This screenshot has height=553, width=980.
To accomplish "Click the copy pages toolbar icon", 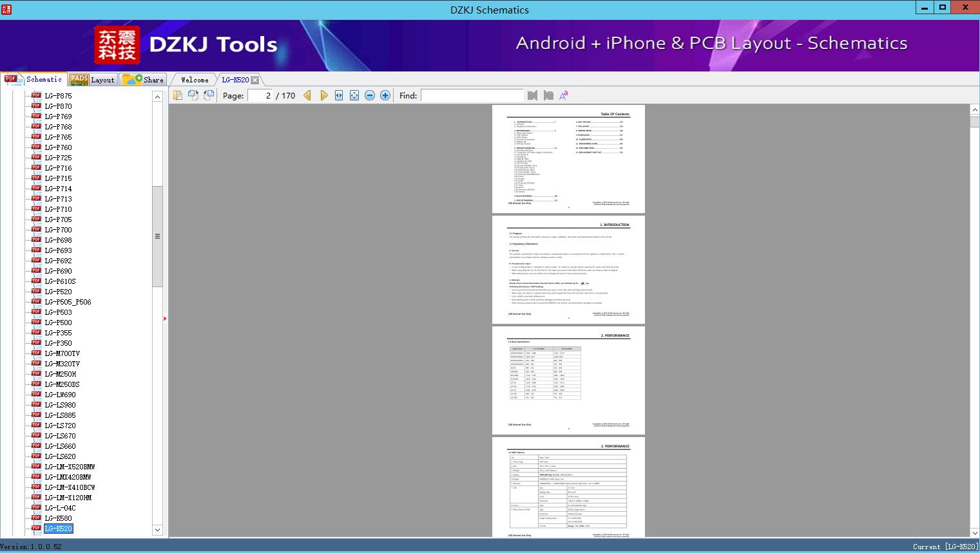I will [178, 95].
